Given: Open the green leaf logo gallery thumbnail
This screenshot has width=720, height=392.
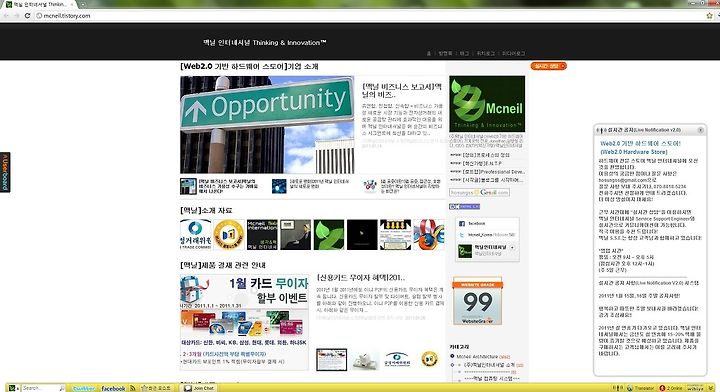Looking at the screenshot, I should tap(329, 235).
